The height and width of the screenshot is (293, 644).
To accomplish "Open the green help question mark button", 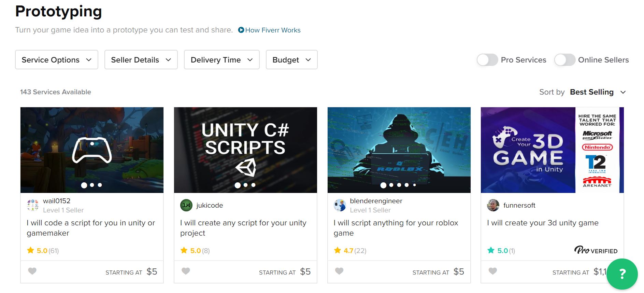I will (x=622, y=274).
